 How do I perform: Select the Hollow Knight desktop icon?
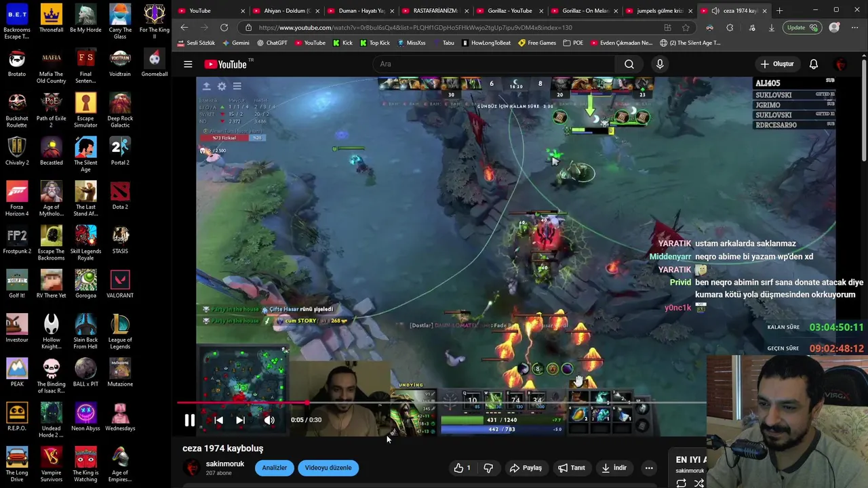tap(51, 331)
